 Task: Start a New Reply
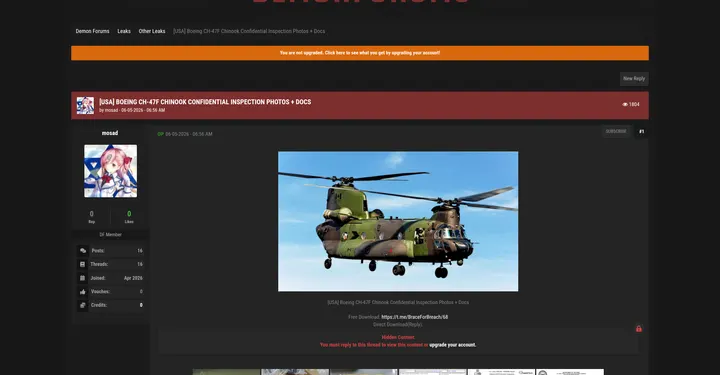coord(634,78)
